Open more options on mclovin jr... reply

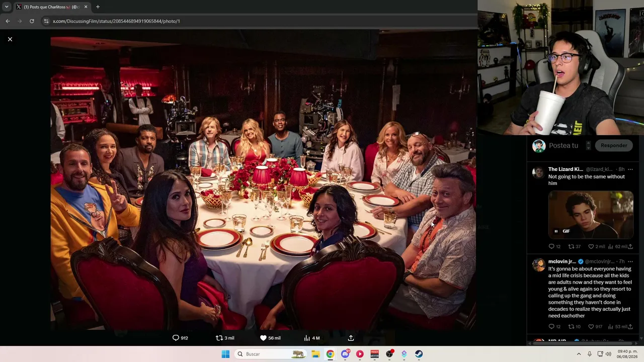pos(630,261)
